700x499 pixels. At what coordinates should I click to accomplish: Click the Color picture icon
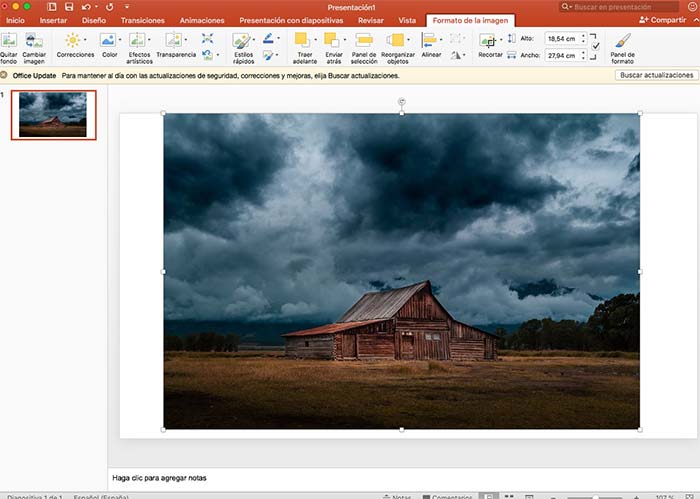(108, 40)
